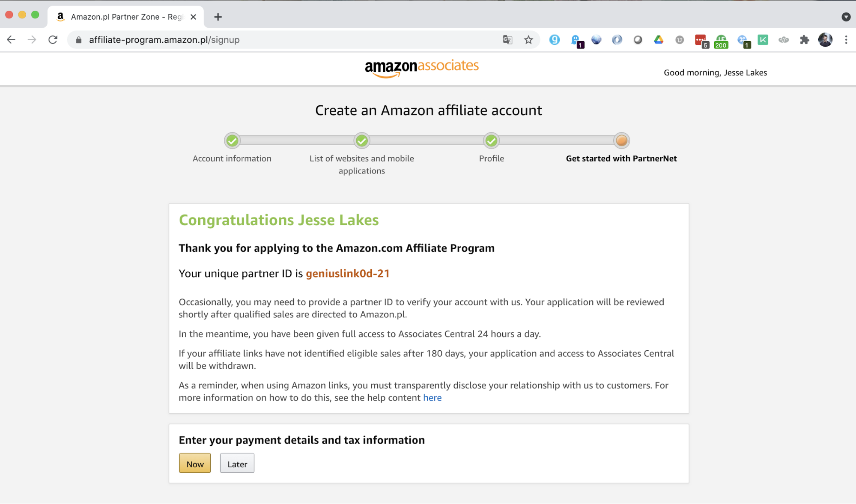The height and width of the screenshot is (504, 856).
Task: Open the Google Drive extension
Action: [x=659, y=39]
